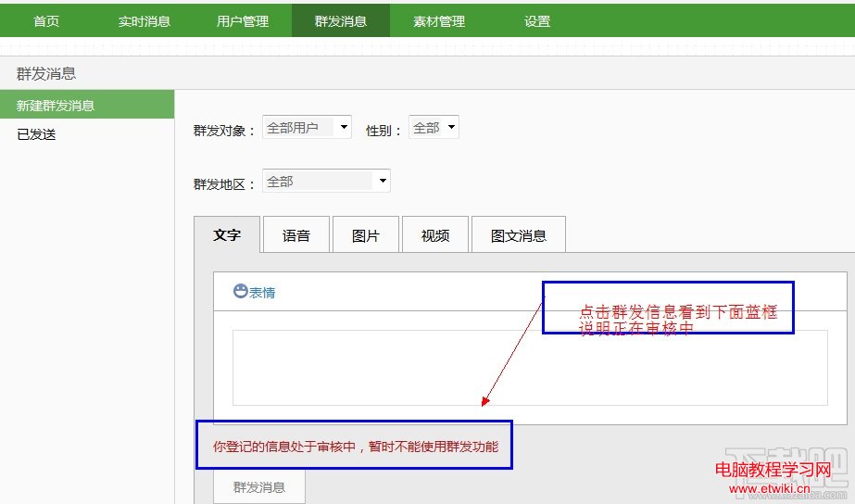Click the 群发消息 page heading text
This screenshot has width=855, height=504.
coord(46,73)
